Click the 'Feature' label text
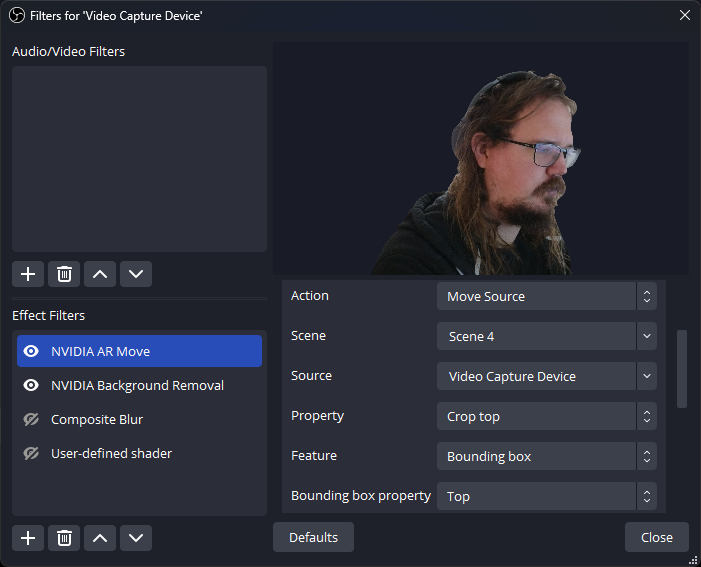701x567 pixels. [x=314, y=456]
